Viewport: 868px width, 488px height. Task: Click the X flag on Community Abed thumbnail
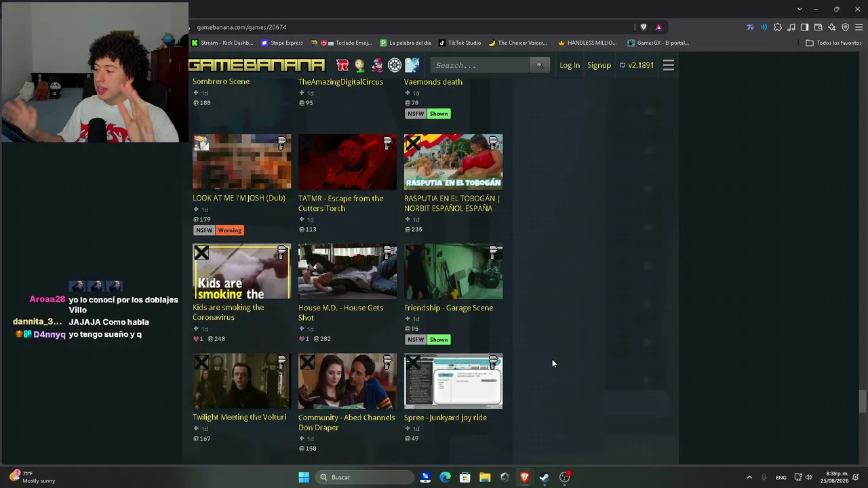pos(307,363)
